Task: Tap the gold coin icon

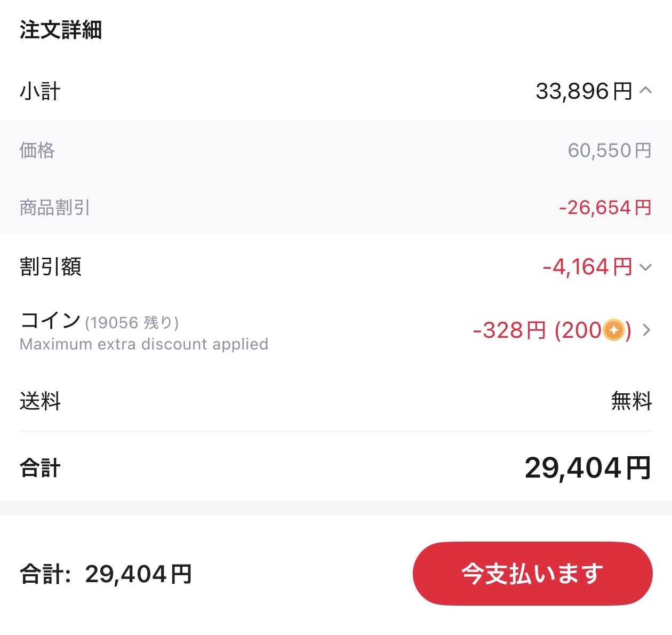Action: 614,330
